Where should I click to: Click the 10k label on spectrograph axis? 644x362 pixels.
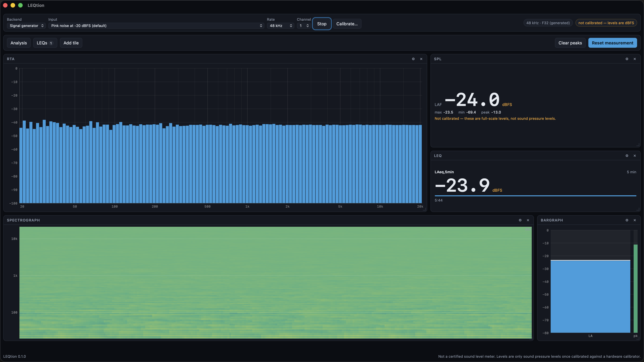tap(14, 239)
